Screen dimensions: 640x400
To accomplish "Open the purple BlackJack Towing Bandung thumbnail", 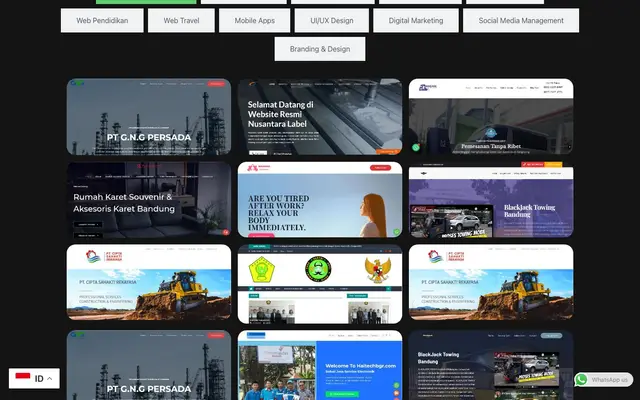I will [x=491, y=200].
